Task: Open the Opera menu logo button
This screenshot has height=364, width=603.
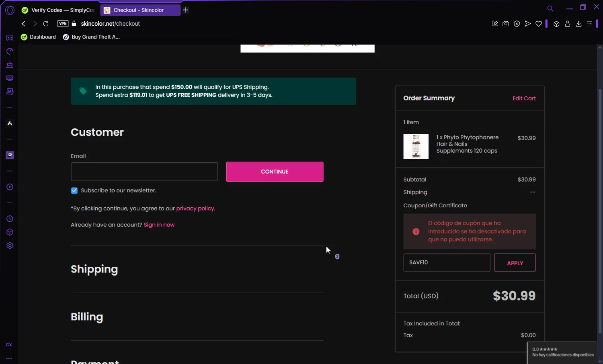Action: click(x=10, y=10)
